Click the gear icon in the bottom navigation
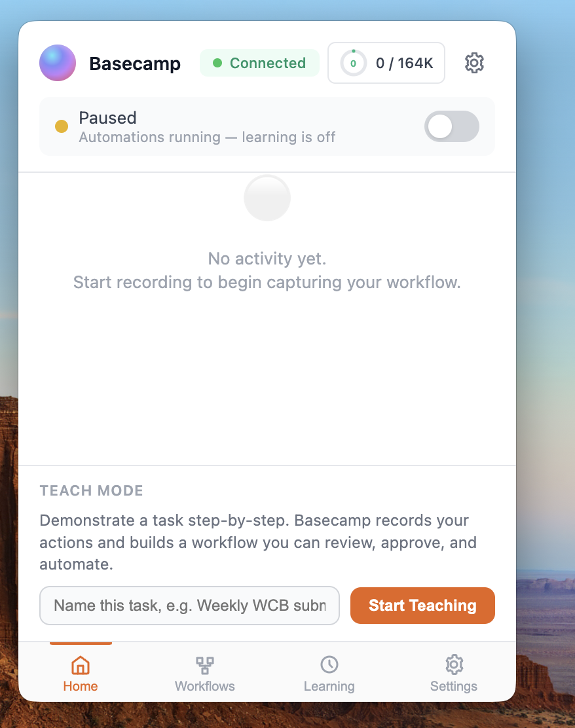This screenshot has width=575, height=728. (x=454, y=664)
